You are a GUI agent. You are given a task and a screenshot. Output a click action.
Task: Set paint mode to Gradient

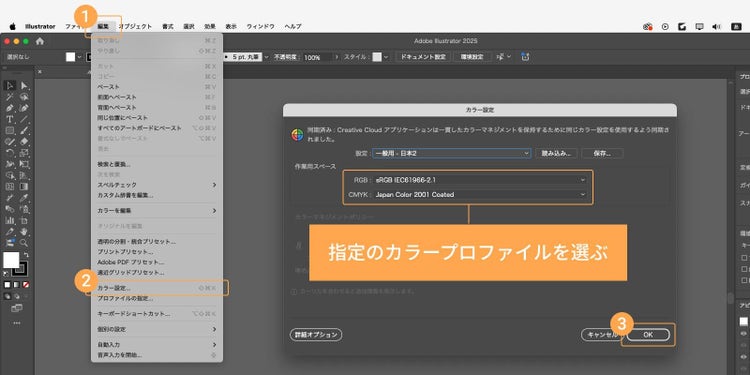(16, 285)
